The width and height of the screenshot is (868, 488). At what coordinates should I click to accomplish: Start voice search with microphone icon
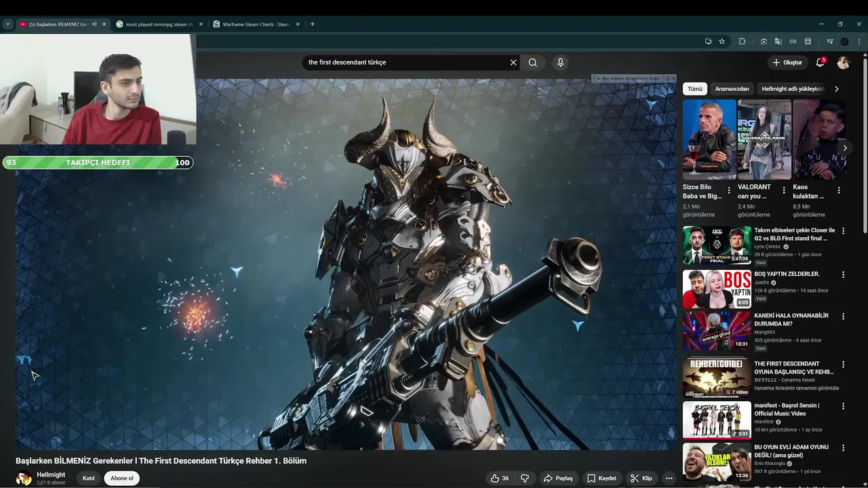tap(560, 62)
